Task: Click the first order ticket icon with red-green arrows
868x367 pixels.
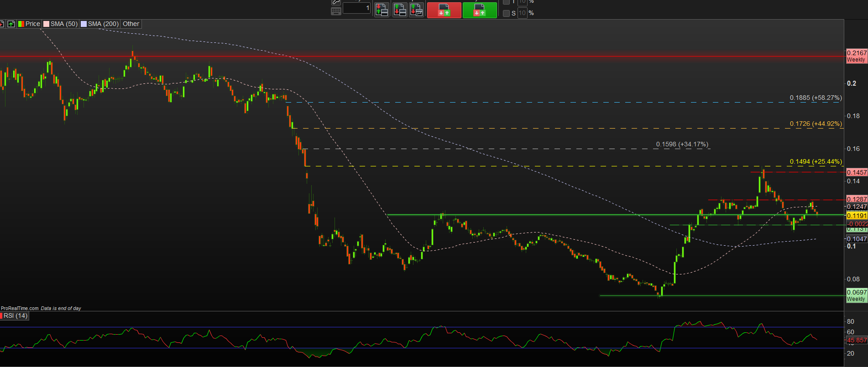Action: tap(382, 10)
